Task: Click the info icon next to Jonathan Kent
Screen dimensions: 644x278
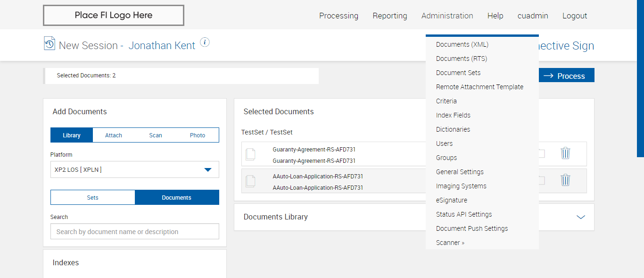Action: tap(205, 42)
